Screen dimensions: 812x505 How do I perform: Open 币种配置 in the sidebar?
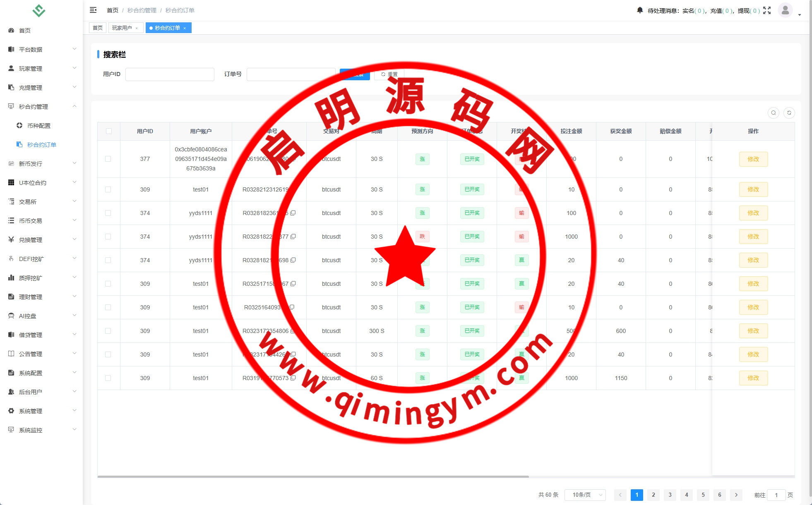click(x=38, y=126)
